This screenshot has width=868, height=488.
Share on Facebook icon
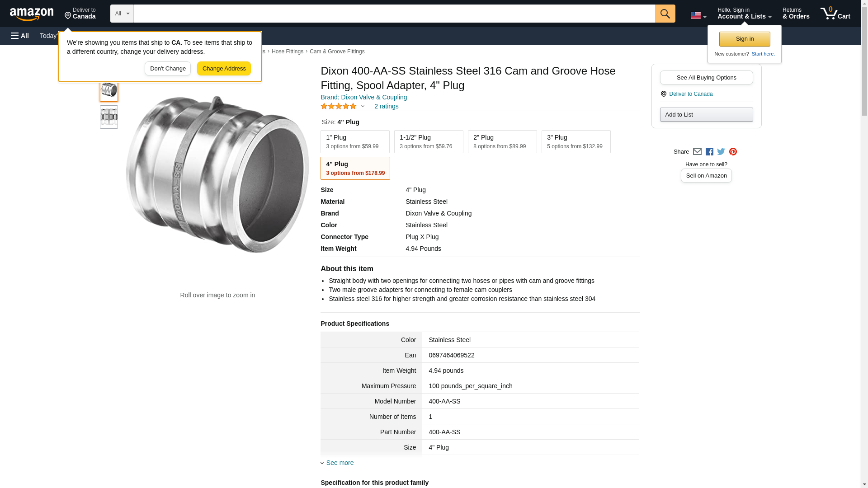point(709,152)
